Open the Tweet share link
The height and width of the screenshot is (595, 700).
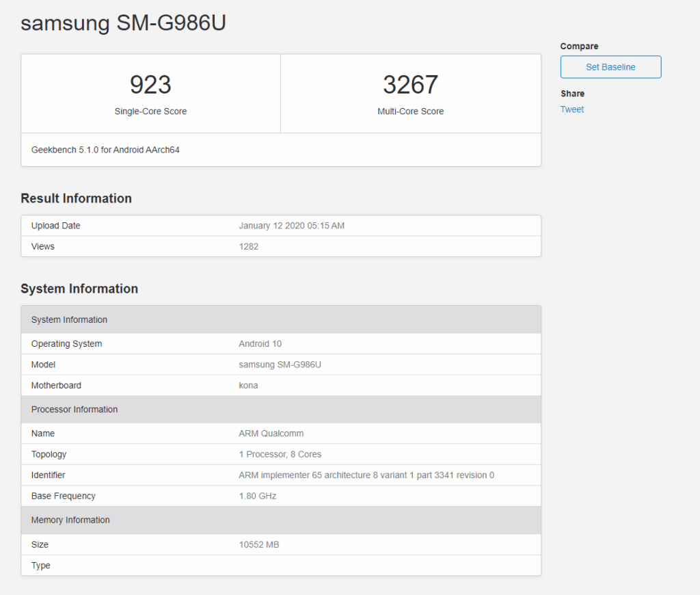[x=572, y=109]
